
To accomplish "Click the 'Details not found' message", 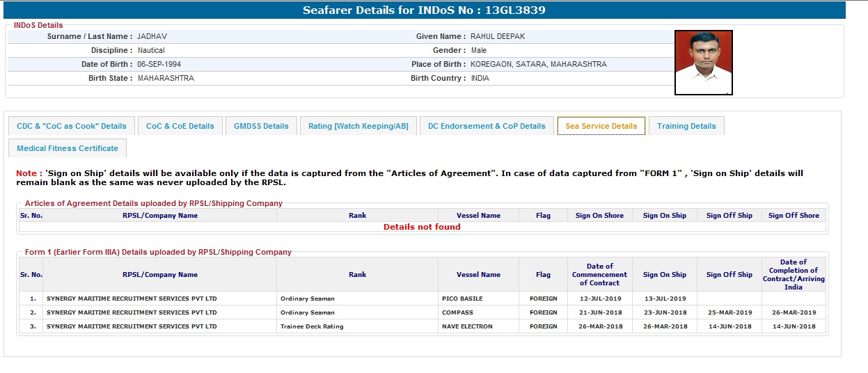I will pyautogui.click(x=422, y=227).
